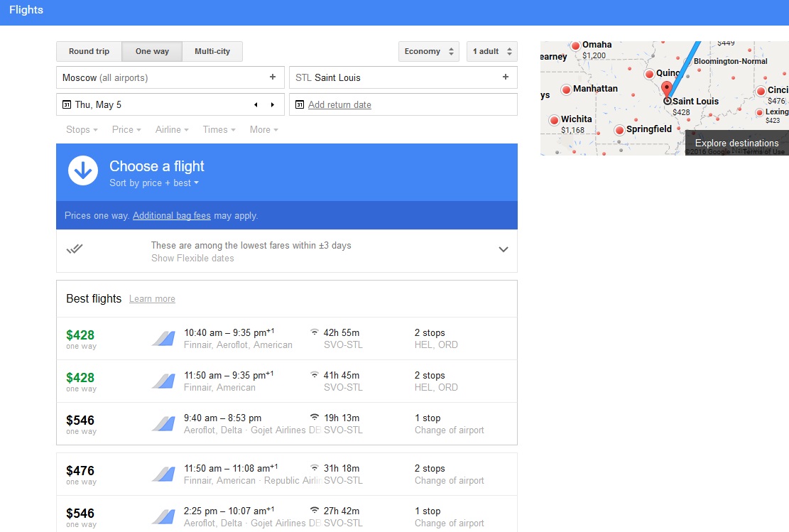Open the Stops filter menu
Viewport: 789px width, 532px height.
coord(82,129)
